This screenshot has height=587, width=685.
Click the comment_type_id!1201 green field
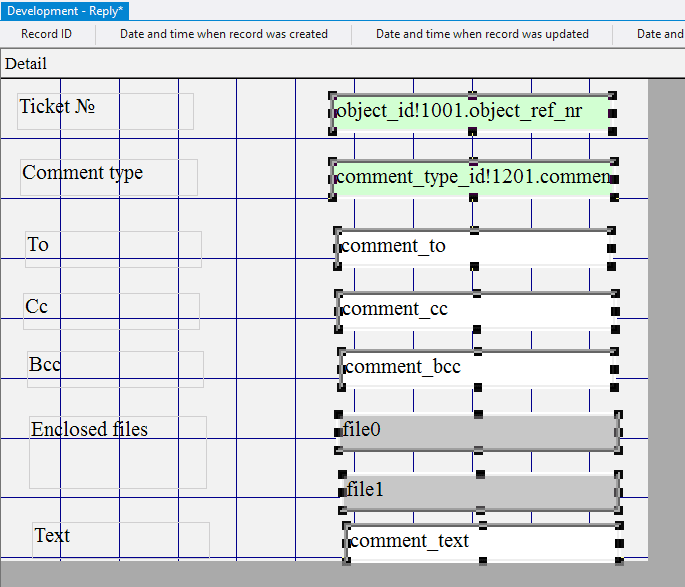[x=472, y=177]
